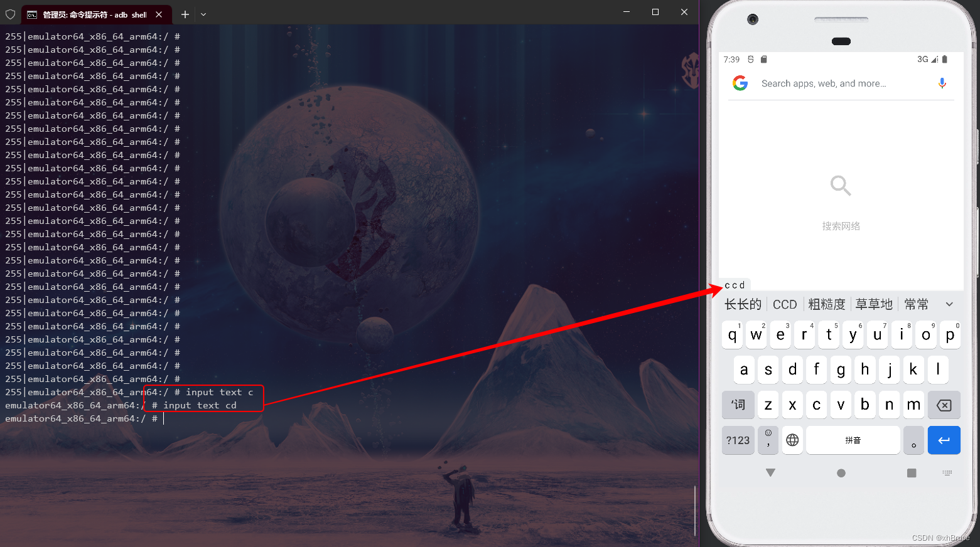
Task: Tap the i key on the keyboard
Action: (902, 335)
